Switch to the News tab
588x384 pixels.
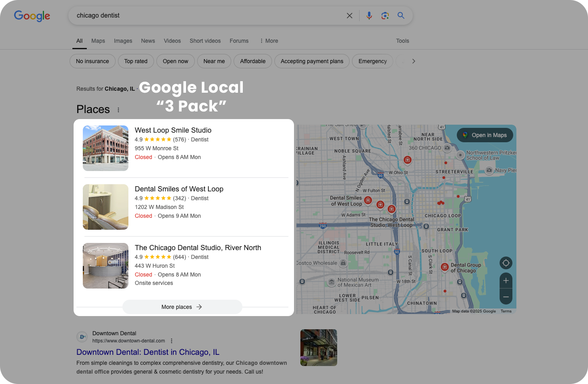tap(148, 41)
